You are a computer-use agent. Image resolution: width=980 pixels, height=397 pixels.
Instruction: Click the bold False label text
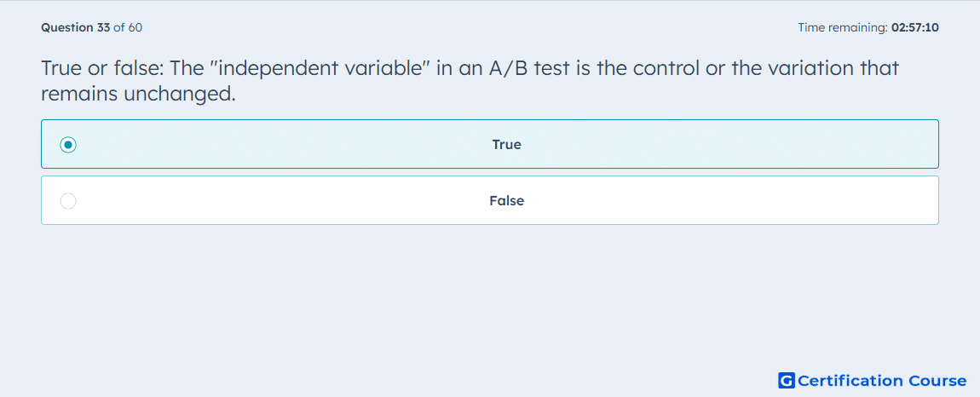[x=507, y=201]
